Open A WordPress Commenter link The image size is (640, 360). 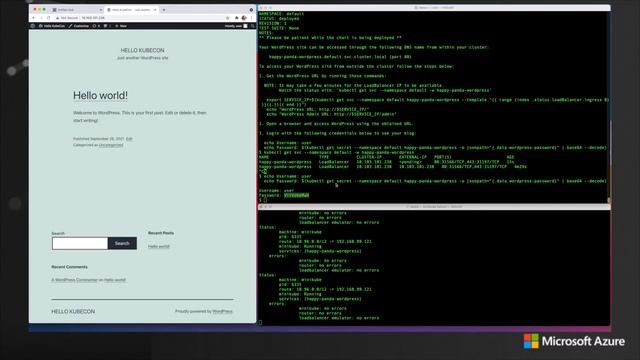tap(75, 280)
